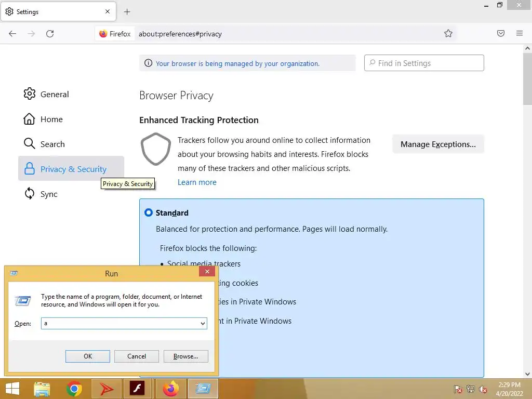Click the Manage Exceptions button
Screen dimensions: 532x399
point(438,144)
